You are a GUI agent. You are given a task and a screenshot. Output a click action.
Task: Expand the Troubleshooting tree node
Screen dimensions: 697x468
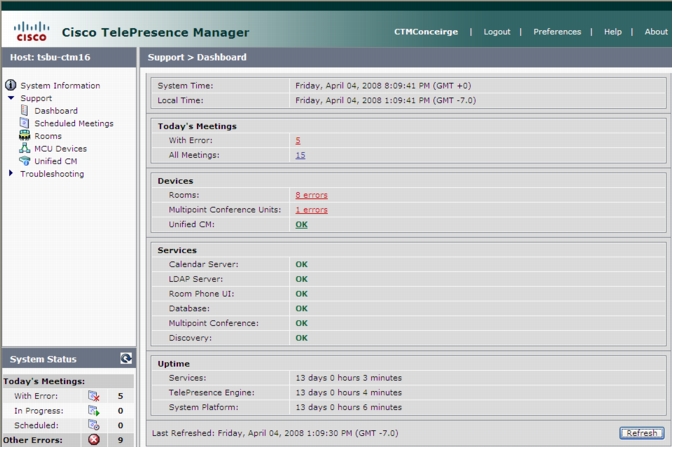pyautogui.click(x=11, y=173)
